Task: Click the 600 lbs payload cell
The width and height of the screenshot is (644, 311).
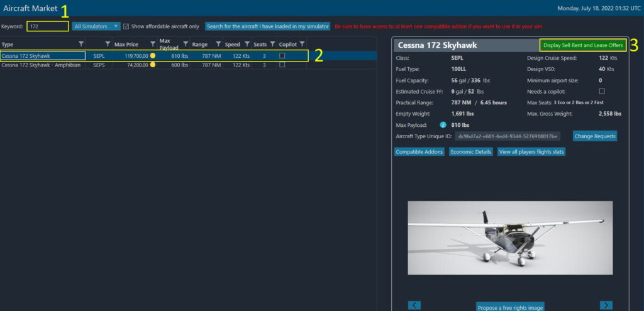Action: pyautogui.click(x=179, y=65)
